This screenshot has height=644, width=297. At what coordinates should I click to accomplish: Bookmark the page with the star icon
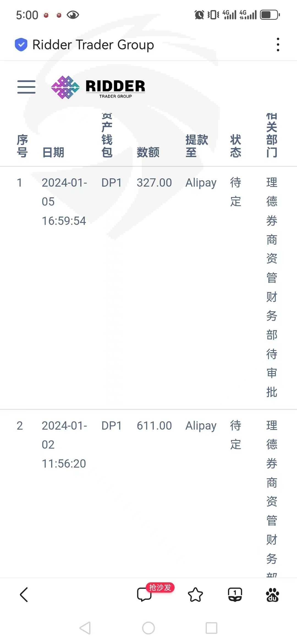(195, 595)
